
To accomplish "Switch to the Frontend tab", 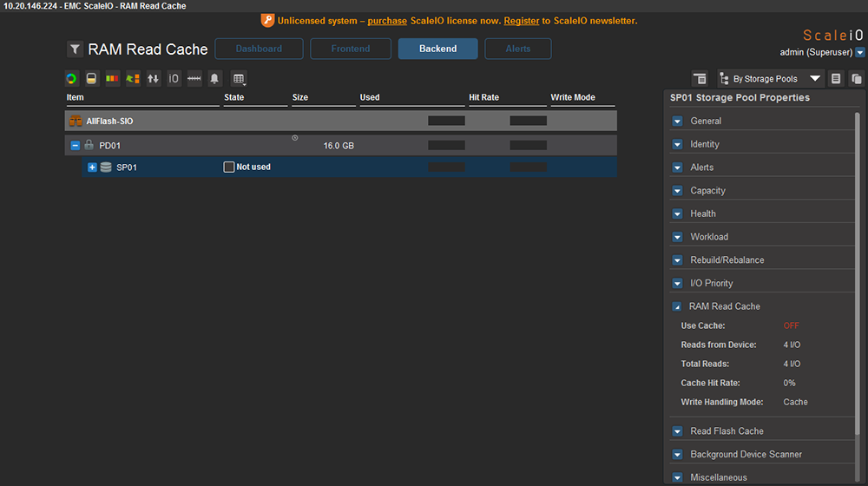I will 351,49.
